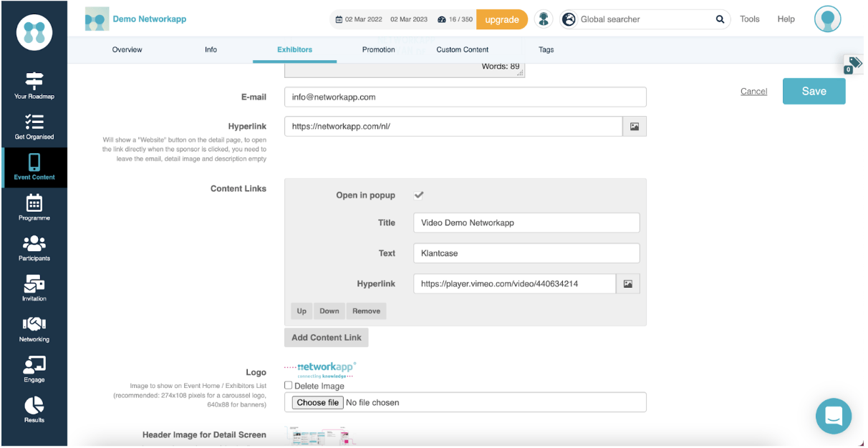Click the image picker beside Vimeo hyperlink
Viewport: 868px width, 448px height.
pyautogui.click(x=628, y=284)
